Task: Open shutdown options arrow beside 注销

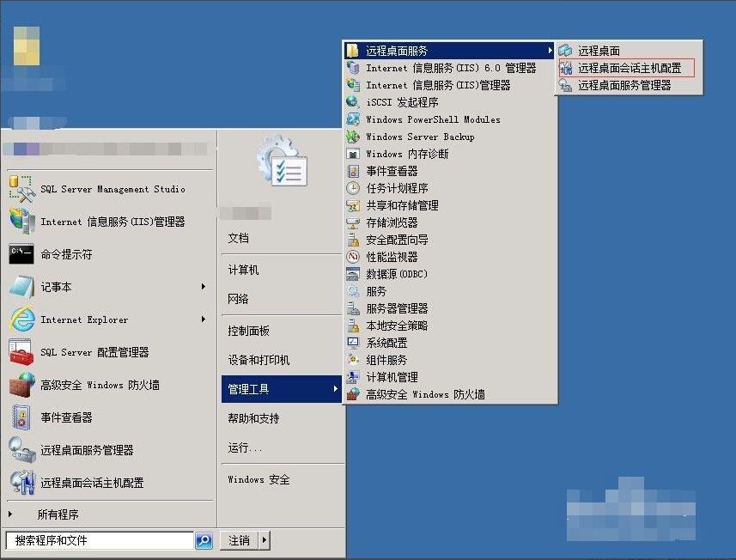Action: click(x=265, y=540)
